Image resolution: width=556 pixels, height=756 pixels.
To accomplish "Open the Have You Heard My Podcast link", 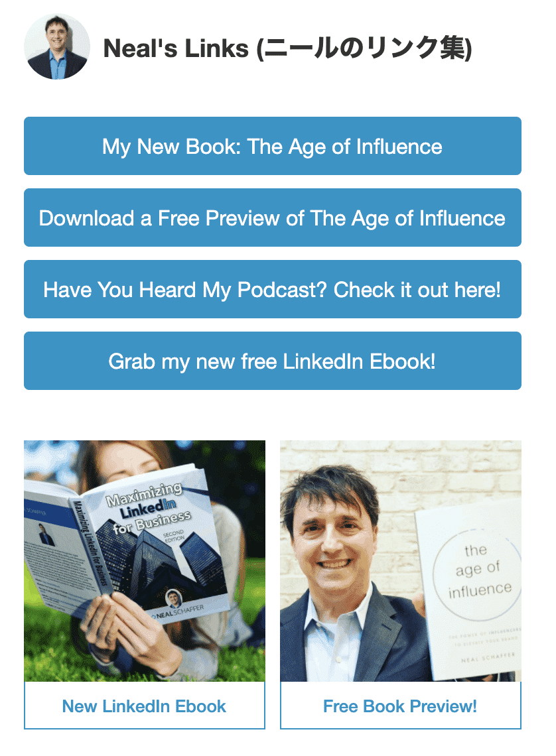I will [x=273, y=289].
